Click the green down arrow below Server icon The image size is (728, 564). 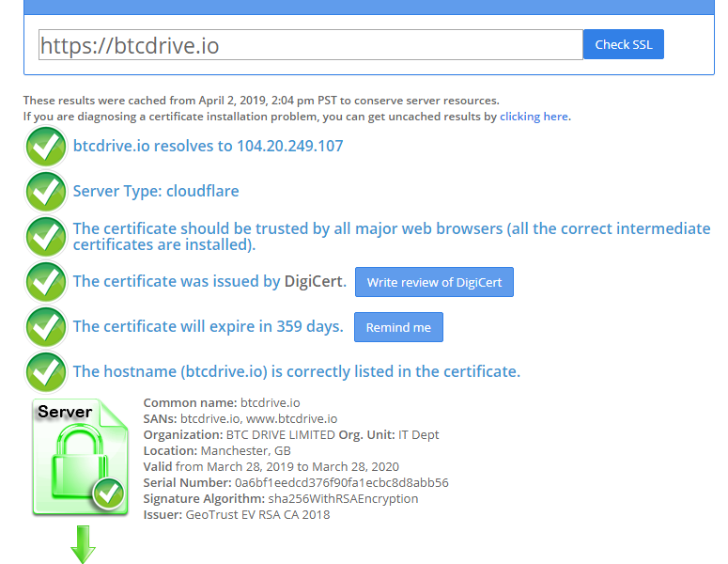coord(83,544)
